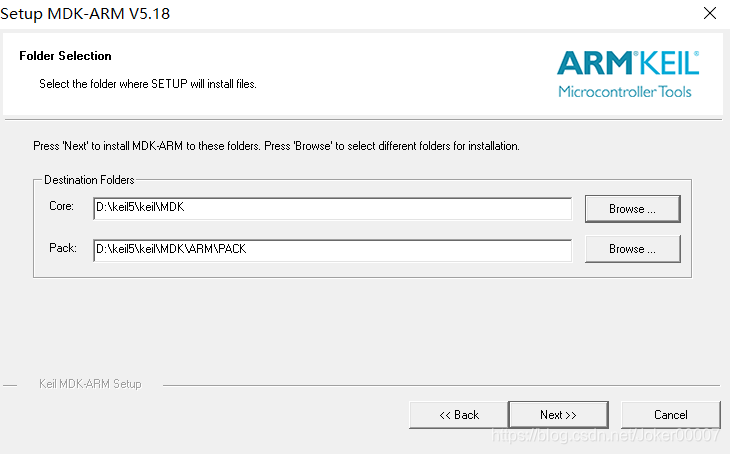Click the Browse button for Core folder

click(x=633, y=209)
